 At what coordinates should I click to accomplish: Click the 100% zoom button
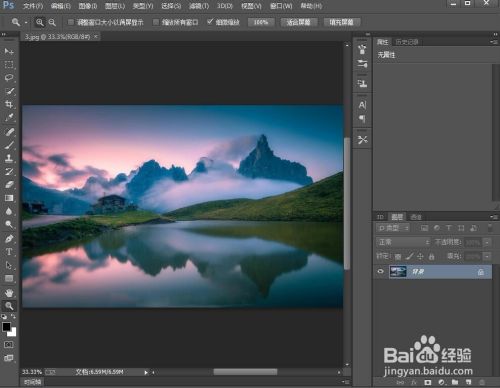point(261,22)
